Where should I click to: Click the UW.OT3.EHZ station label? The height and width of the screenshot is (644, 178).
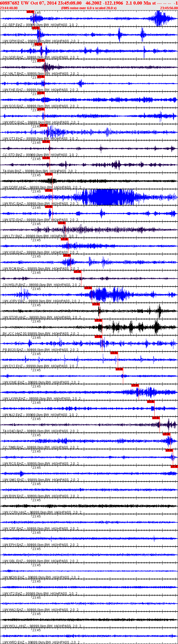coord(40,139)
